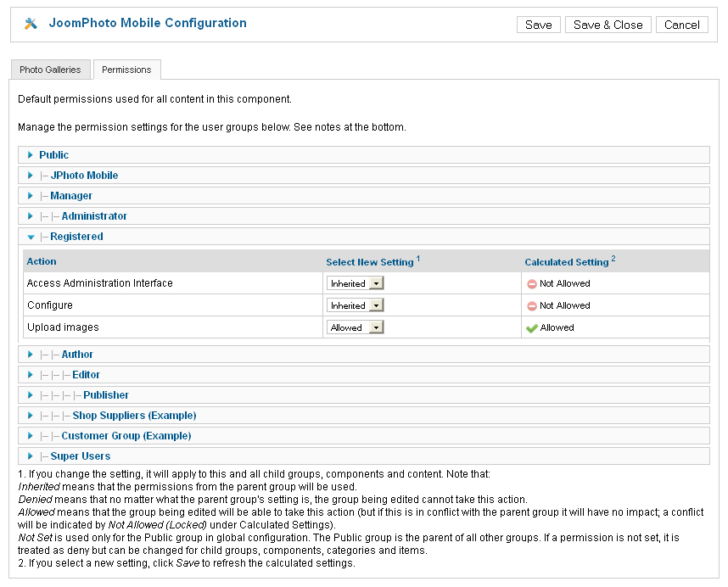Switch to the Photo Galleries tab

(50, 70)
